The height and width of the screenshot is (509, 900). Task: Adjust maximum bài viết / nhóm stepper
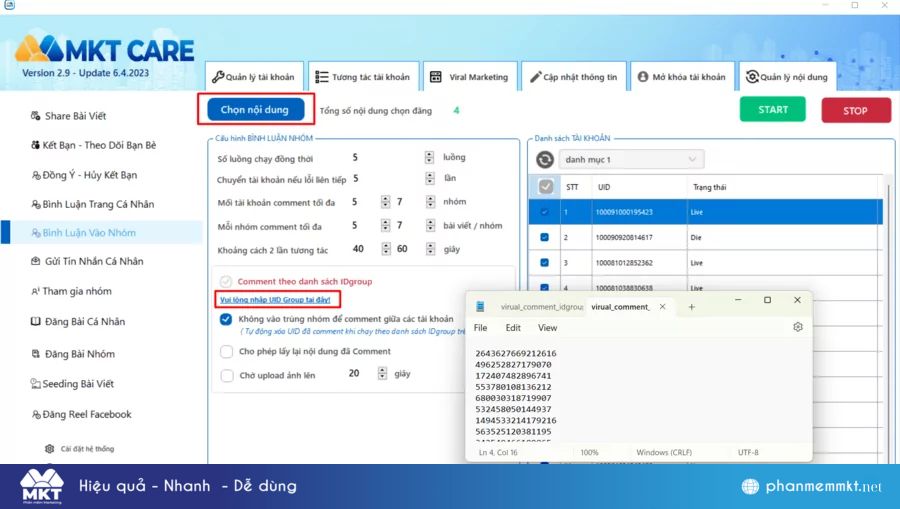pyautogui.click(x=430, y=226)
